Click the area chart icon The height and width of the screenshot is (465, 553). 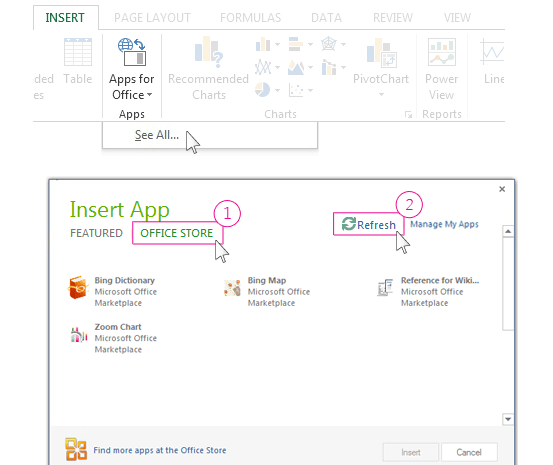click(296, 67)
